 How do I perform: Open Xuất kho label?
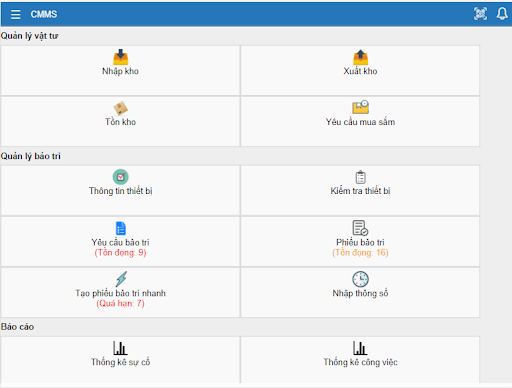[x=360, y=71]
